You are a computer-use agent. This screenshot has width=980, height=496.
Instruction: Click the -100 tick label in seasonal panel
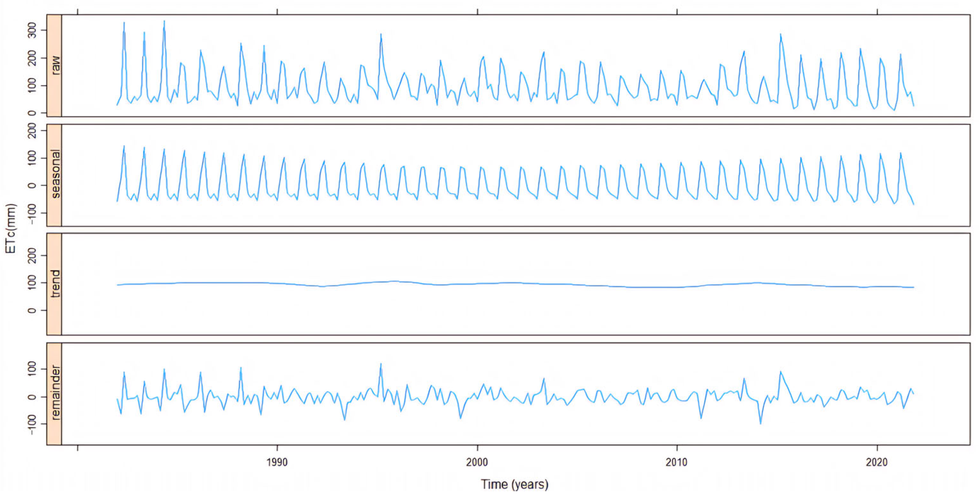tap(33, 213)
